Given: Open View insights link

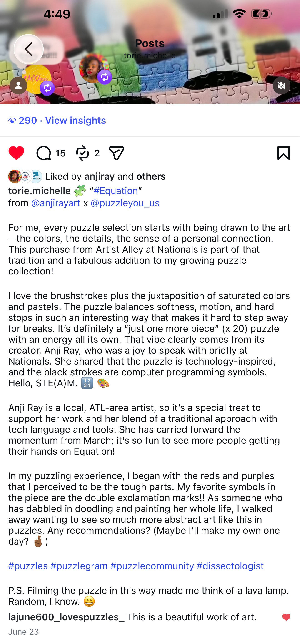Looking at the screenshot, I should tap(75, 121).
